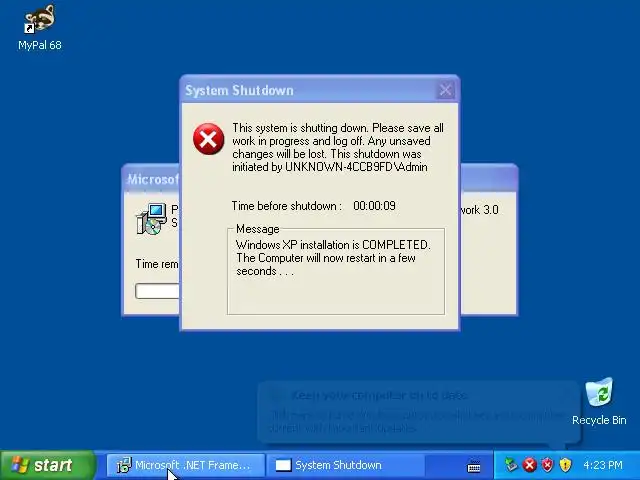Click the red error icon in System Shutdown dialog
This screenshot has width=640, height=480.
point(209,139)
